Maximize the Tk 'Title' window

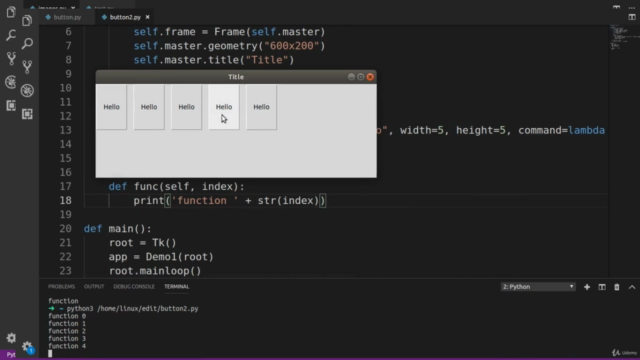tap(360, 77)
